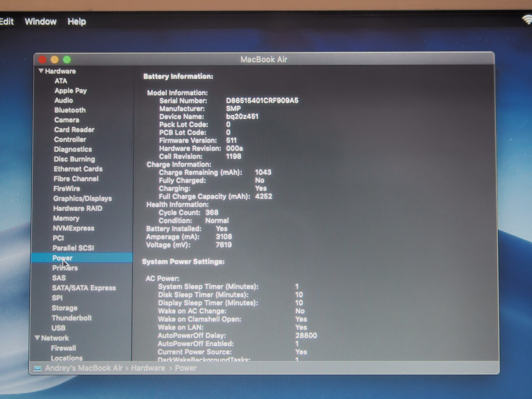Select Parallel SCSI in the sidebar
Viewport: 532px width, 399px height.
(73, 248)
